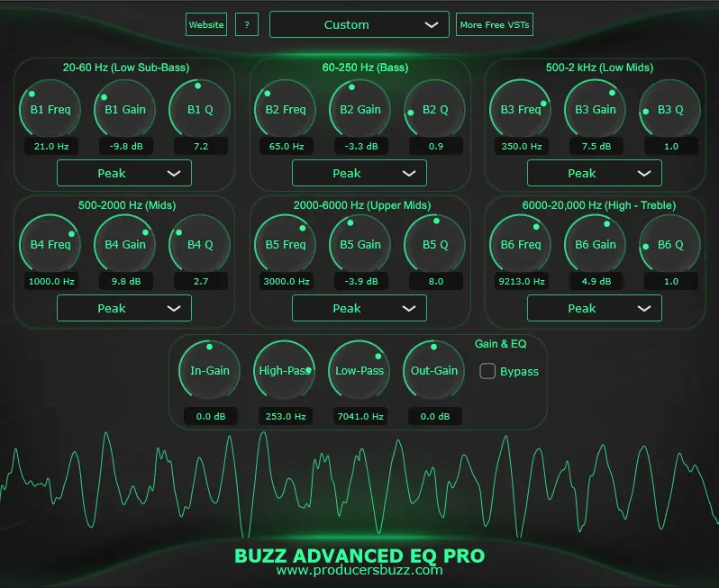Click the 2.7 Q value field

[x=201, y=281]
